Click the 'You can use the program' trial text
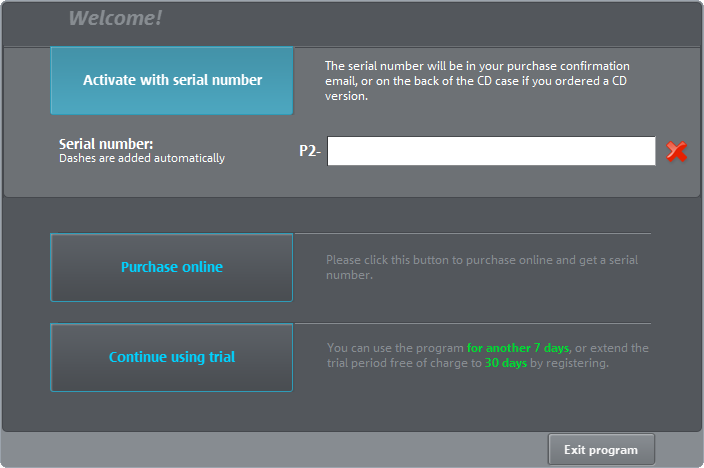 pyautogui.click(x=396, y=347)
